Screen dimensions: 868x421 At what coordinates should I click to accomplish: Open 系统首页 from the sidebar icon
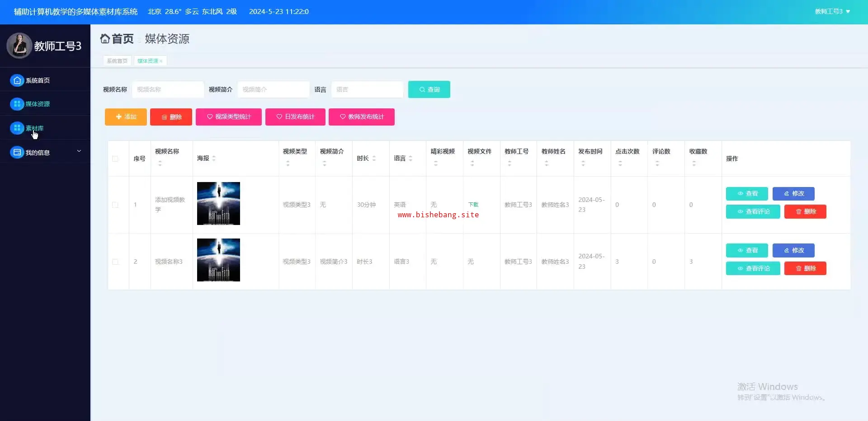tap(17, 80)
